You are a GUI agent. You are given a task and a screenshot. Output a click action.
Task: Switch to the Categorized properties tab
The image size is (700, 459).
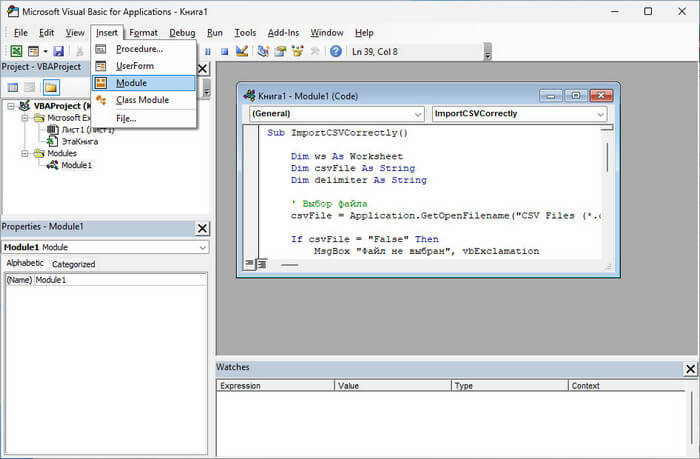[x=73, y=264]
